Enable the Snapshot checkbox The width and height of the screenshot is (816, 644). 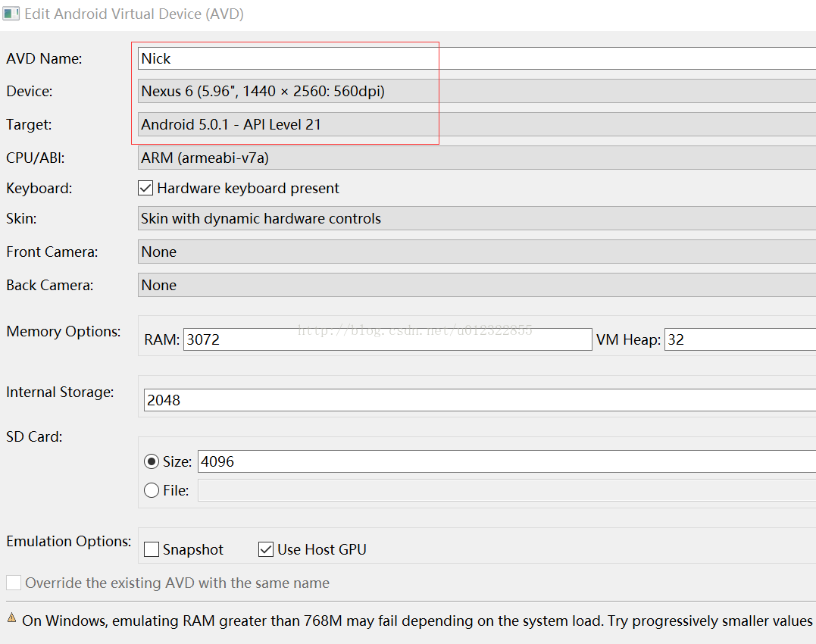[x=152, y=549]
